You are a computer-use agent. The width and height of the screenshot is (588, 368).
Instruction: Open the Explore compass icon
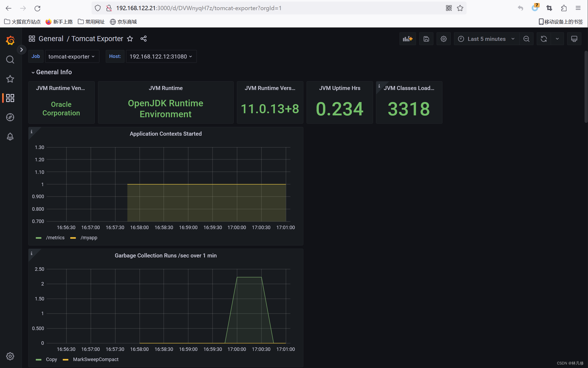pos(10,117)
